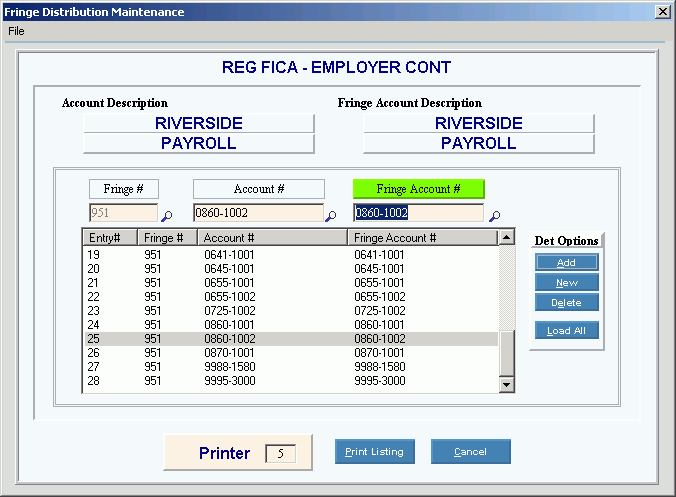676x497 pixels.
Task: Select entry 27 with account 9988-1580
Action: (291, 367)
